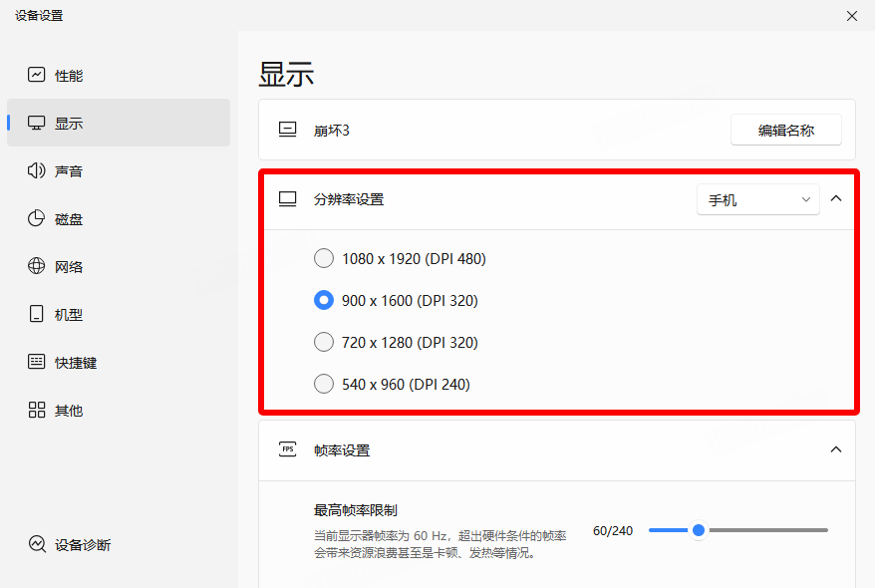Viewport: 875px width, 588px height.
Task: Switch to the 显示 settings tab
Action: [69, 124]
